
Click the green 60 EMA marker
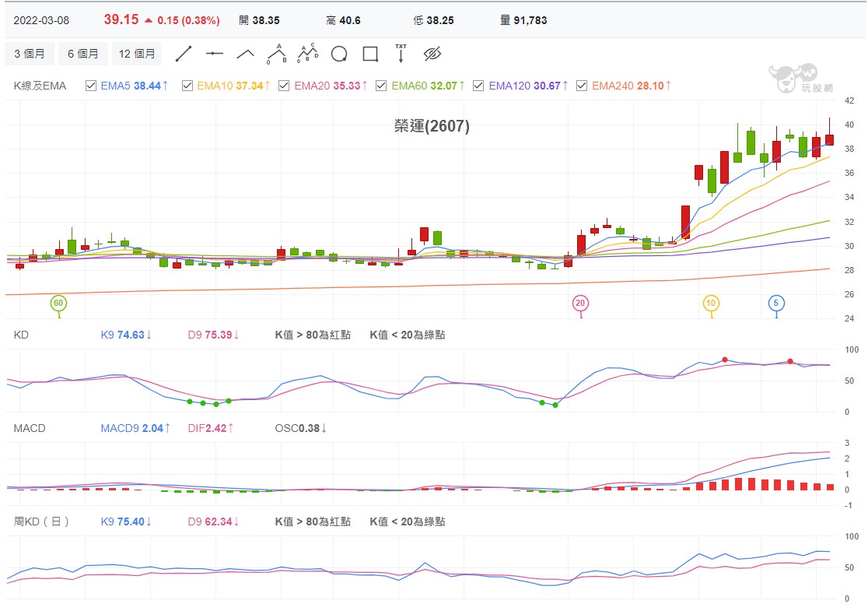pyautogui.click(x=58, y=304)
